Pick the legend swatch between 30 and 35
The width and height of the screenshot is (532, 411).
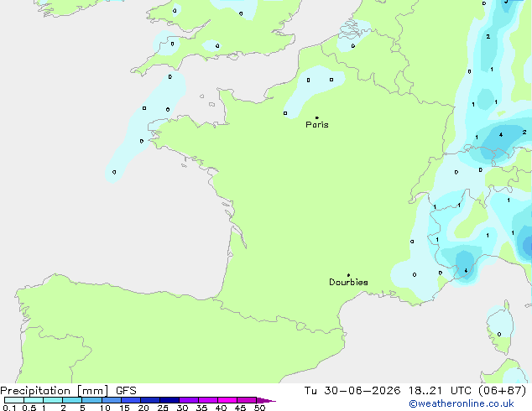tap(189, 400)
